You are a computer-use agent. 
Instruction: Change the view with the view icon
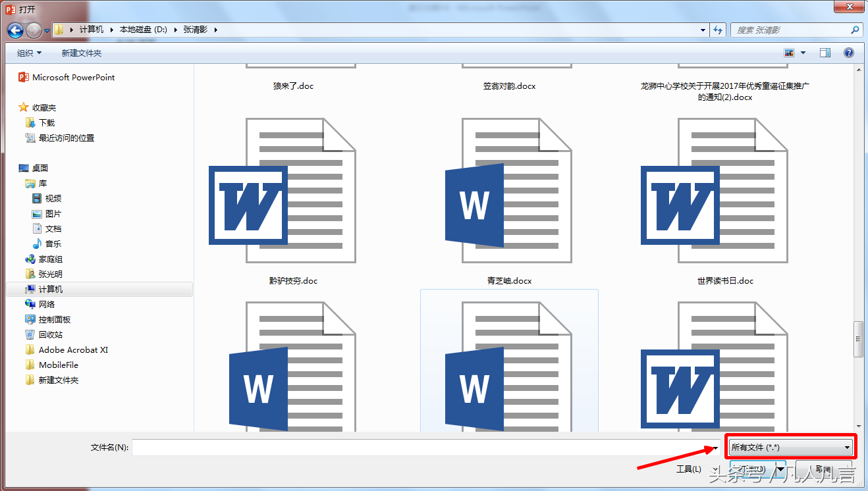pos(789,53)
